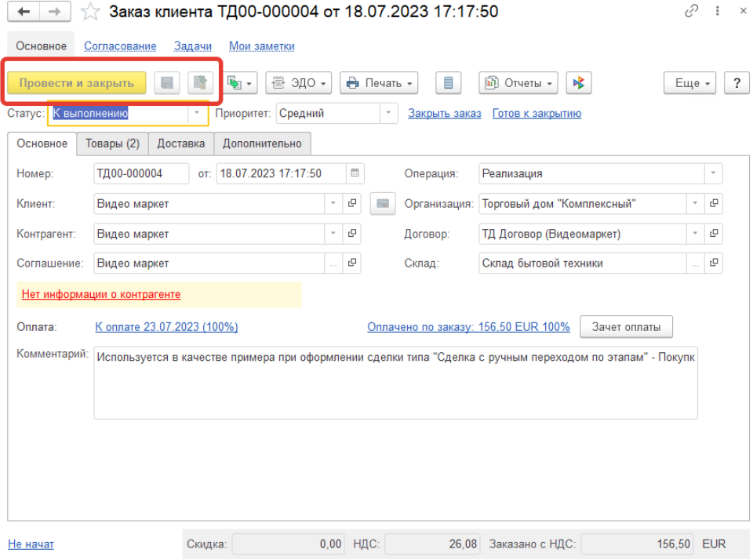Open the Организация record
This screenshot has height=560, width=753.
coord(714,204)
